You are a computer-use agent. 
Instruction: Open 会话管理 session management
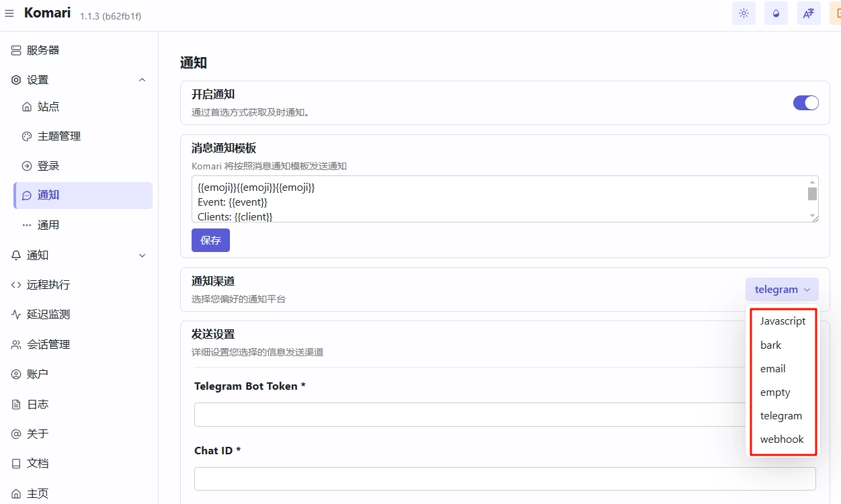click(48, 345)
